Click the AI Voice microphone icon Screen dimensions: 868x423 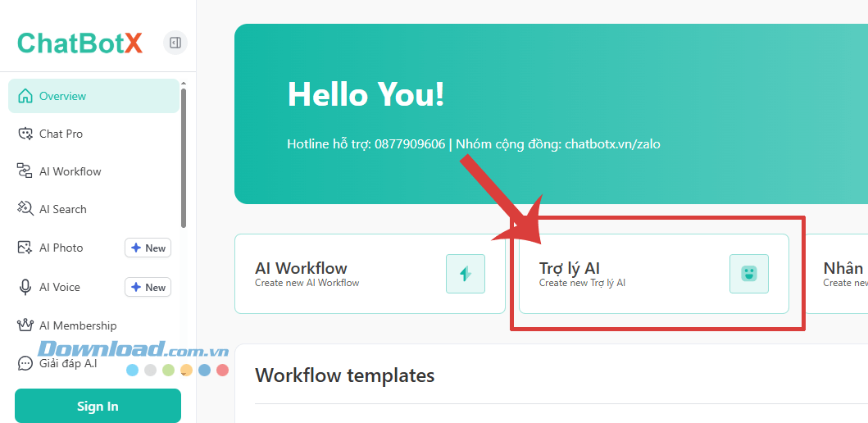coord(25,287)
